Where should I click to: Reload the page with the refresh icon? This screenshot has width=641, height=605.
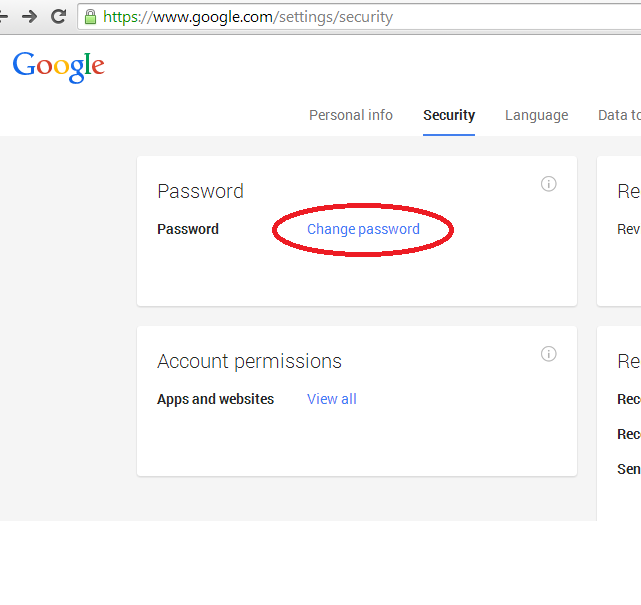58,16
